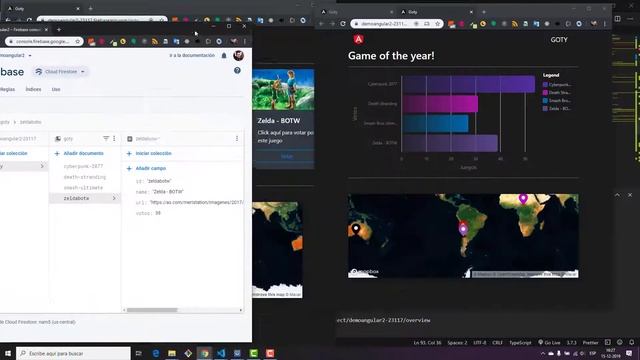This screenshot has width=640, height=360.
Task: Open File Explorer from taskbar
Action: [172, 353]
